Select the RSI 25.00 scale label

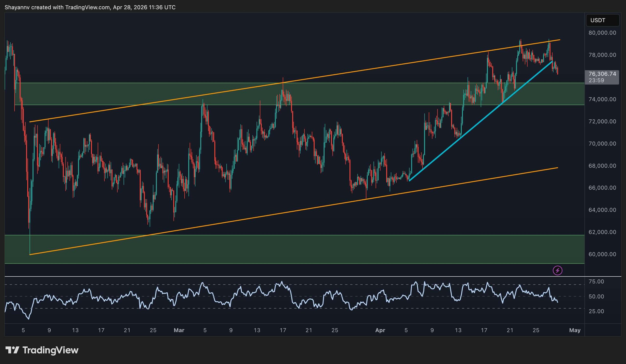pyautogui.click(x=596, y=311)
